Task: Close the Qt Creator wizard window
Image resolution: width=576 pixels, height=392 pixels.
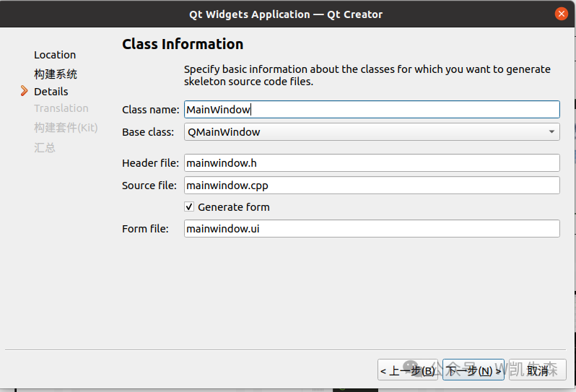Action: [561, 14]
